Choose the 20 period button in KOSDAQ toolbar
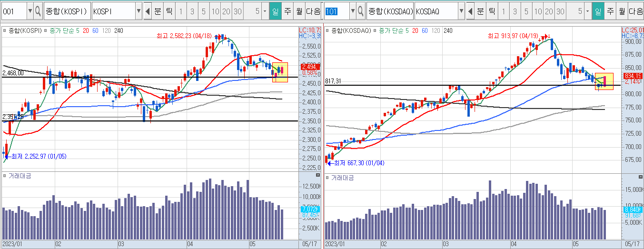This screenshot has height=249, width=644. point(549,10)
